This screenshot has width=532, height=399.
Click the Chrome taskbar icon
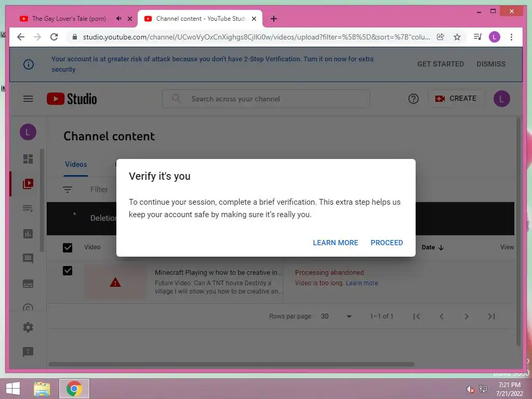coord(74,389)
